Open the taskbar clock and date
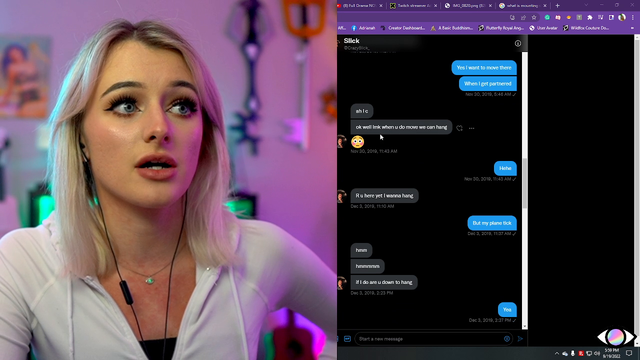 click(x=611, y=353)
